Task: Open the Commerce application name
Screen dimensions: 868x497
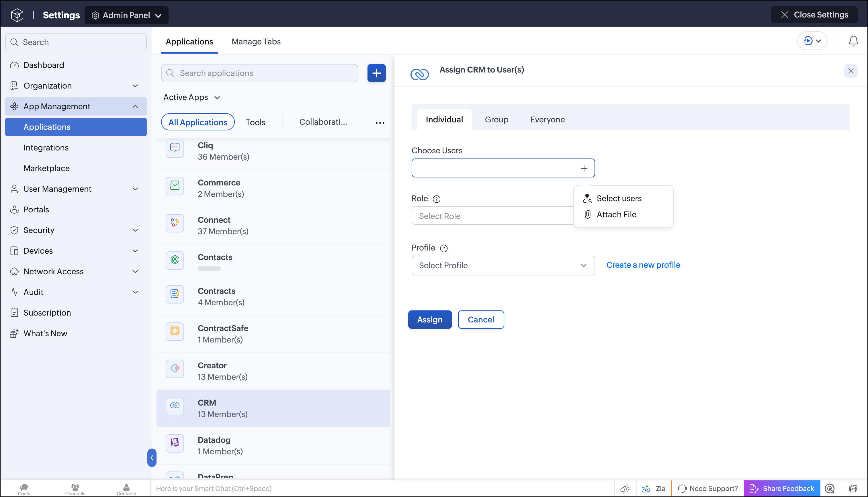Action: click(219, 182)
